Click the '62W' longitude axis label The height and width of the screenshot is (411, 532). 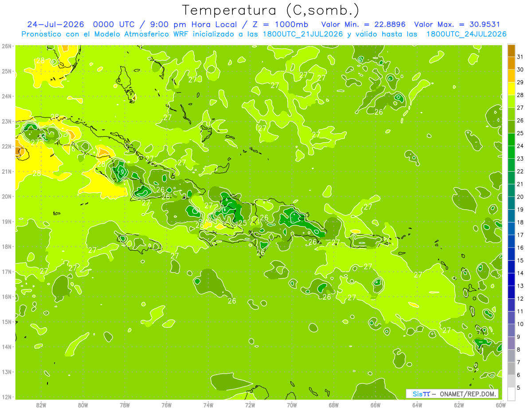(459, 405)
